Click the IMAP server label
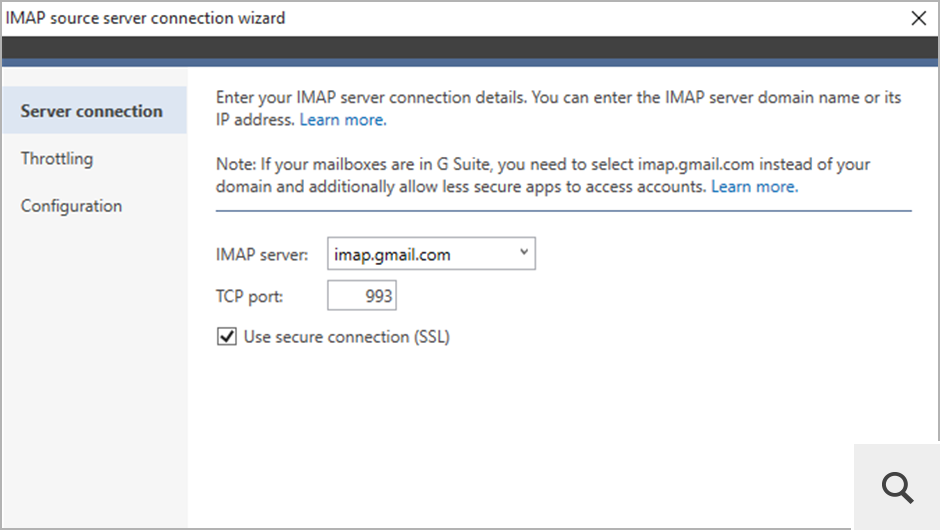This screenshot has width=940, height=530. (x=262, y=255)
